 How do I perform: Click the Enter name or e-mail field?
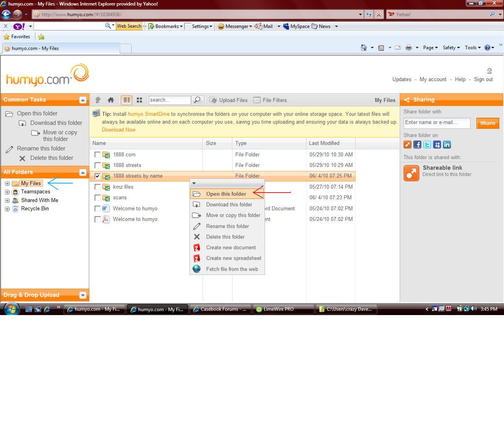pyautogui.click(x=437, y=123)
